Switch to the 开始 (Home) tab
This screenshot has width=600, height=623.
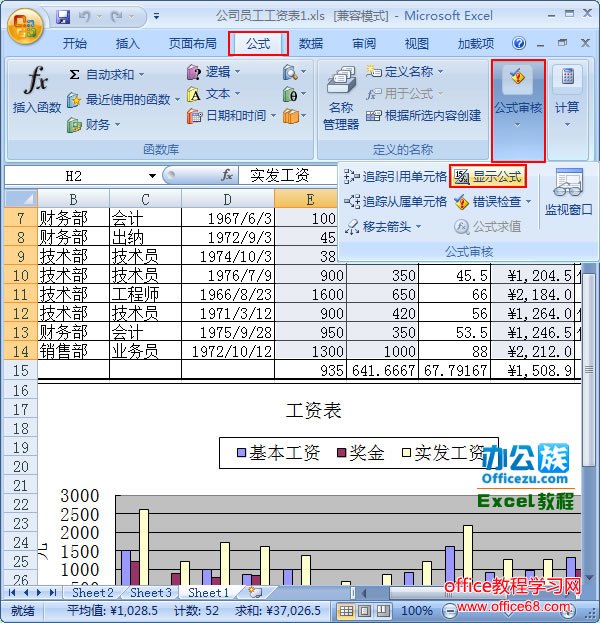[x=74, y=43]
